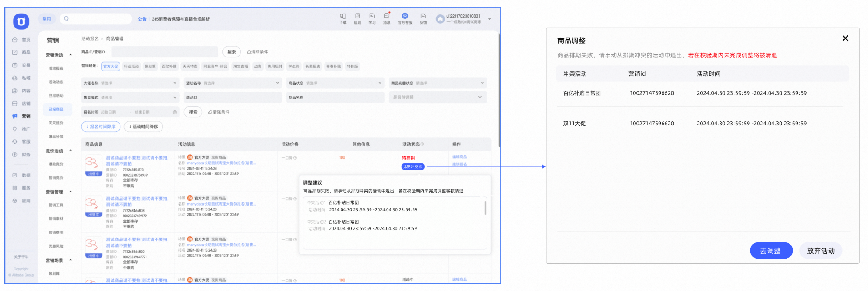The height and width of the screenshot is (291, 868).
Task: Click scrollbar inside 调整建议 popup
Action: click(x=485, y=208)
